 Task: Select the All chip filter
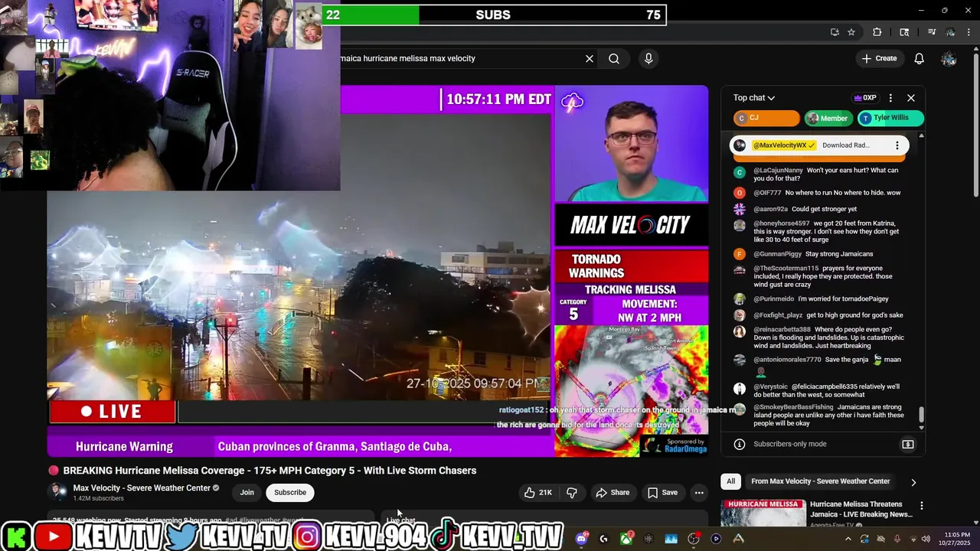pyautogui.click(x=731, y=481)
